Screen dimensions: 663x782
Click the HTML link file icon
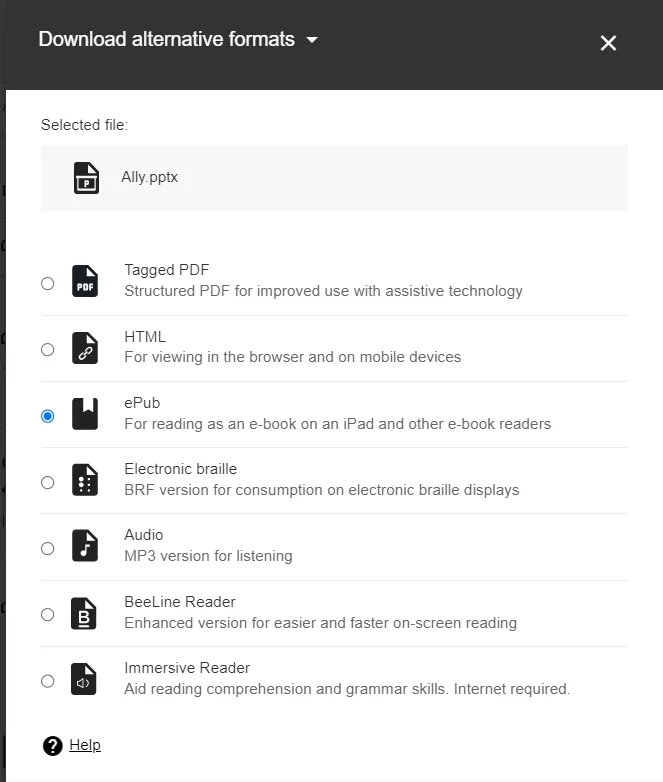coord(85,348)
